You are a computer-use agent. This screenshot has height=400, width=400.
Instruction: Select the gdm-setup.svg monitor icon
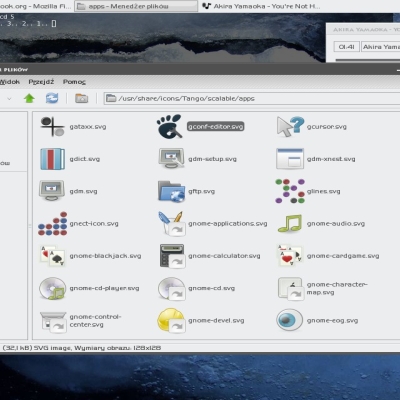tap(171, 159)
